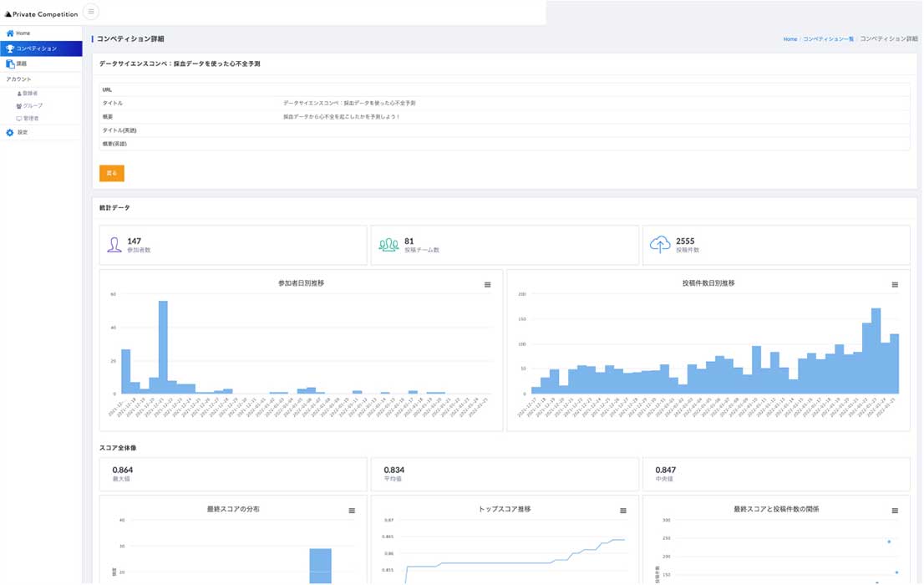
Task: Click the Home house icon in sidebar
Action: [x=10, y=33]
